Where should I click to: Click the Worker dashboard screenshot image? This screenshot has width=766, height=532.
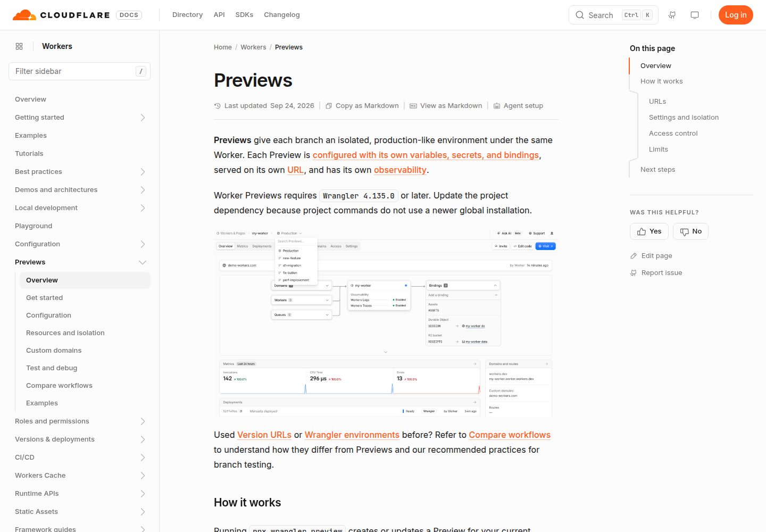pyautogui.click(x=386, y=322)
